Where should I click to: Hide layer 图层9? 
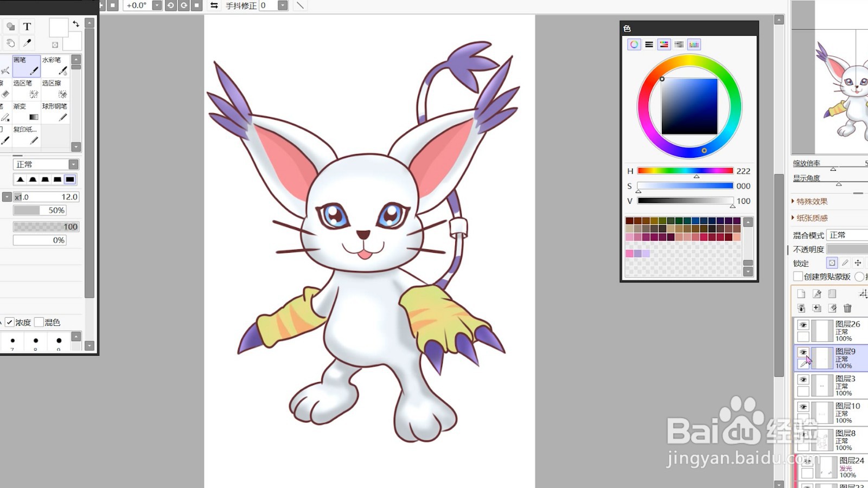coord(803,352)
